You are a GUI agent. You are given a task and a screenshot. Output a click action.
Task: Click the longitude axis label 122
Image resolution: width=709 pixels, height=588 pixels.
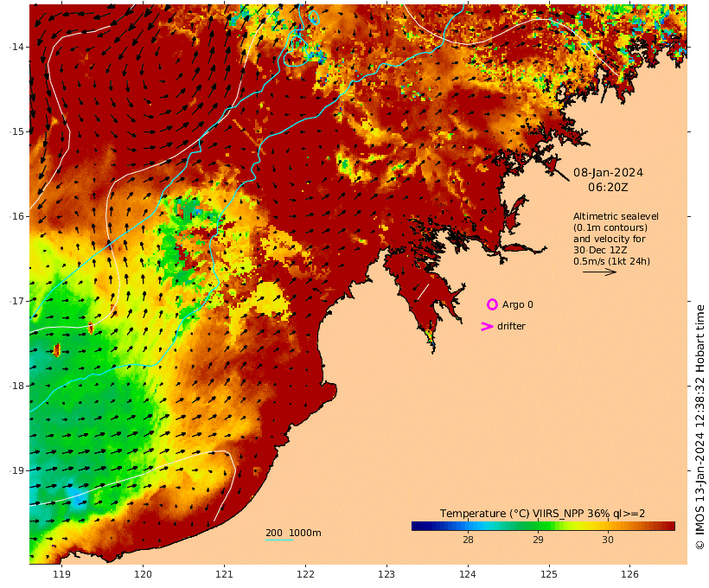pyautogui.click(x=306, y=574)
